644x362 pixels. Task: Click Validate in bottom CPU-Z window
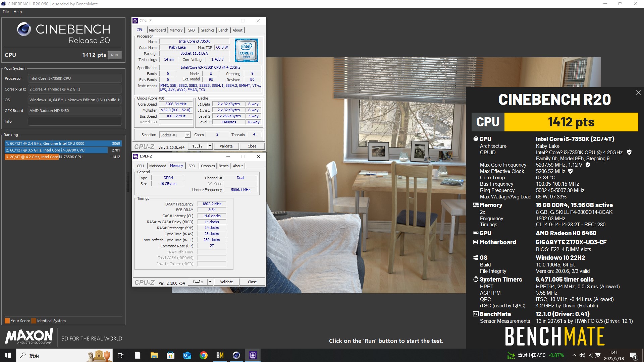click(x=226, y=282)
